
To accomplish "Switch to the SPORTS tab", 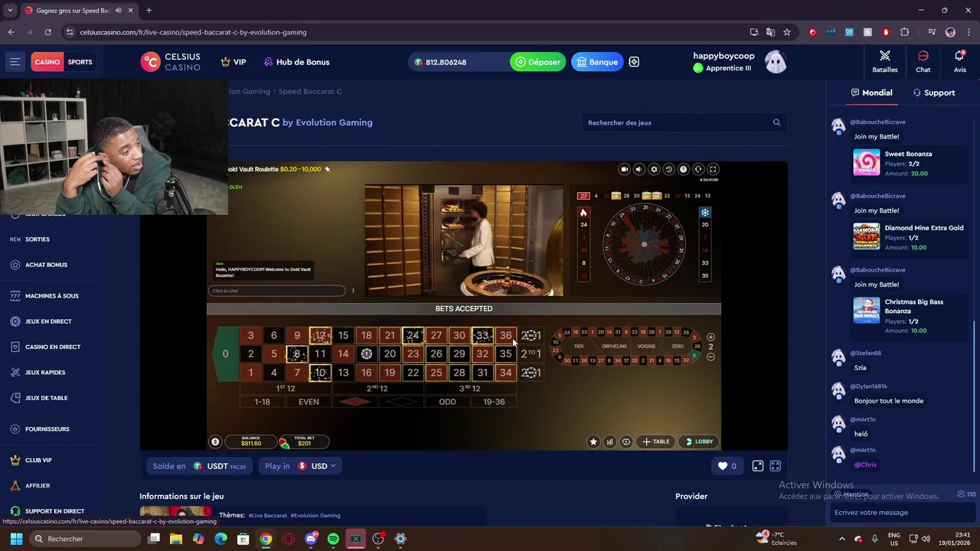I will pyautogui.click(x=80, y=62).
